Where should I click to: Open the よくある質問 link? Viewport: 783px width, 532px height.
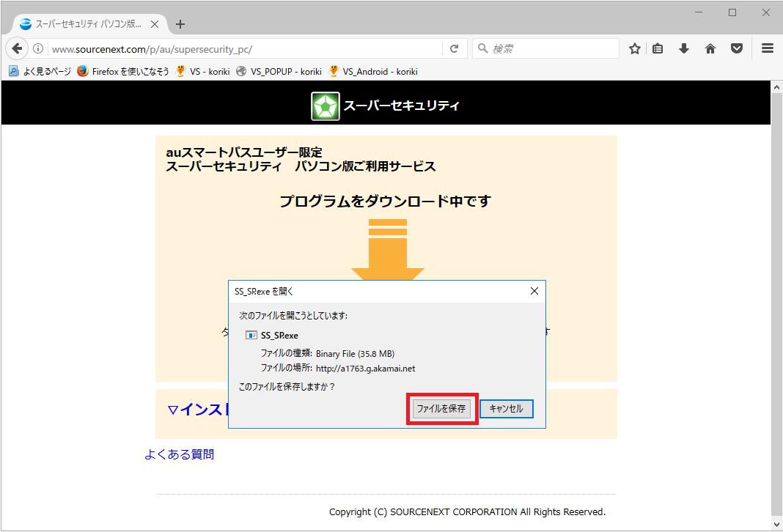(180, 454)
